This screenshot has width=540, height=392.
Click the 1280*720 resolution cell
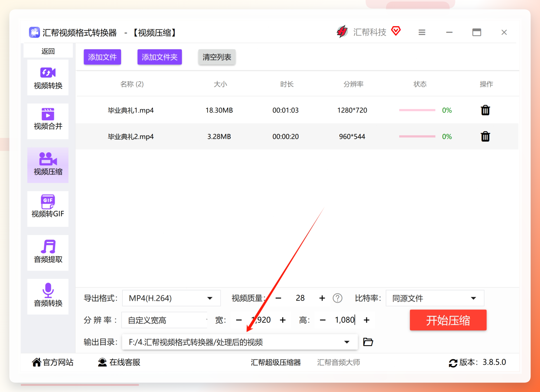point(352,110)
